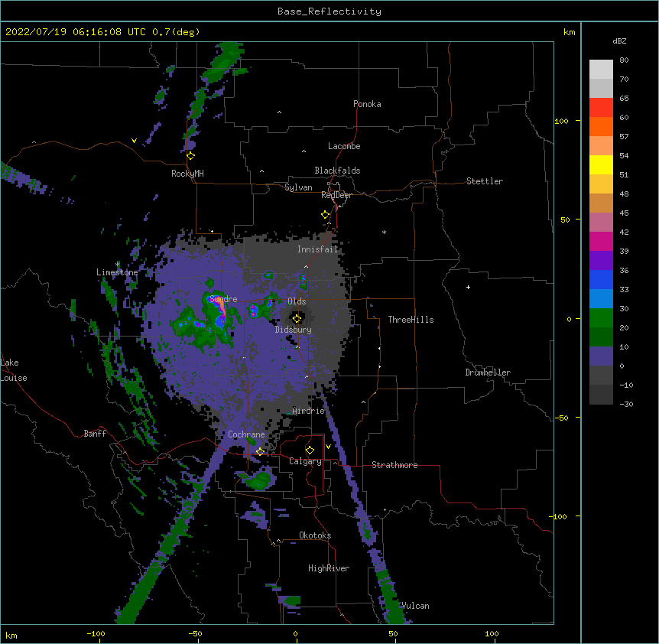Image resolution: width=659 pixels, height=644 pixels.
Task: Click the Ponoka city label
Action: pyautogui.click(x=367, y=104)
